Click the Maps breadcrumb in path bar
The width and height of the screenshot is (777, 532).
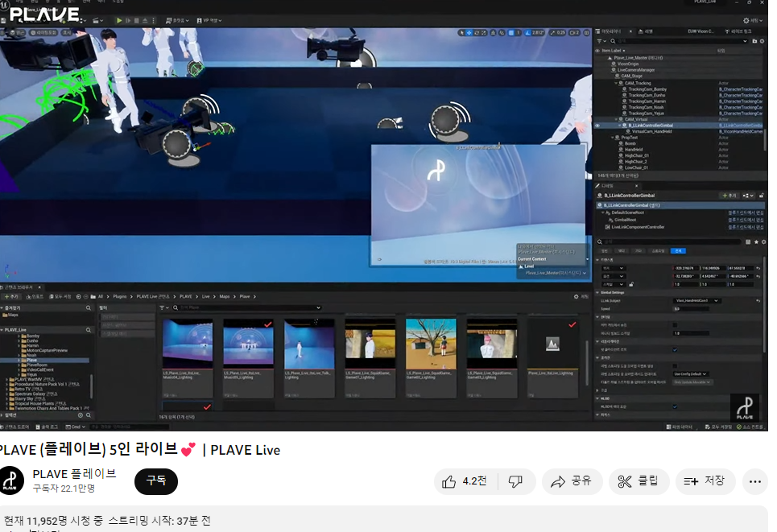225,296
